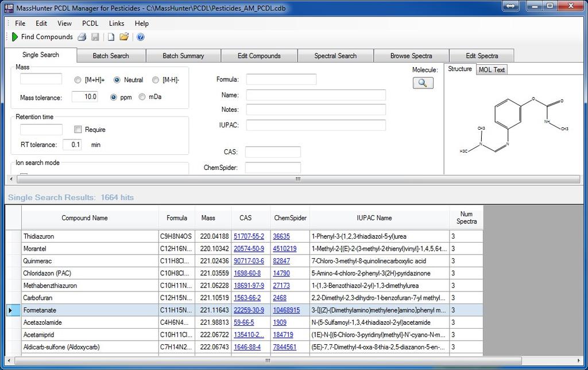Open ChemSpider link 184719 for Acetamiprid

point(283,335)
